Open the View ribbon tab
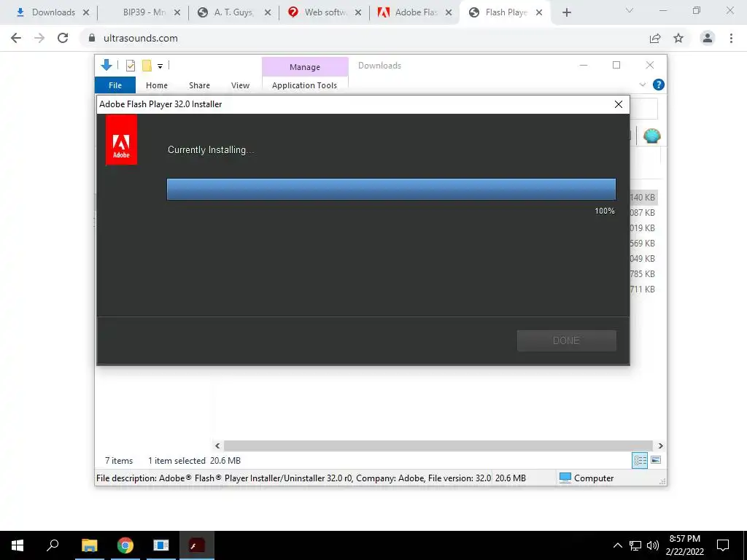Image resolution: width=747 pixels, height=560 pixels. click(x=240, y=85)
